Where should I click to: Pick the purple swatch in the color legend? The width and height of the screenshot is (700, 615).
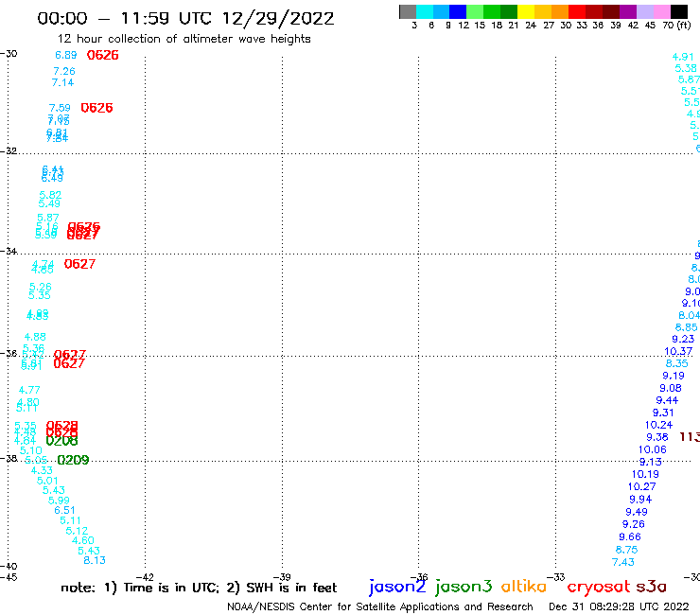coord(628,11)
